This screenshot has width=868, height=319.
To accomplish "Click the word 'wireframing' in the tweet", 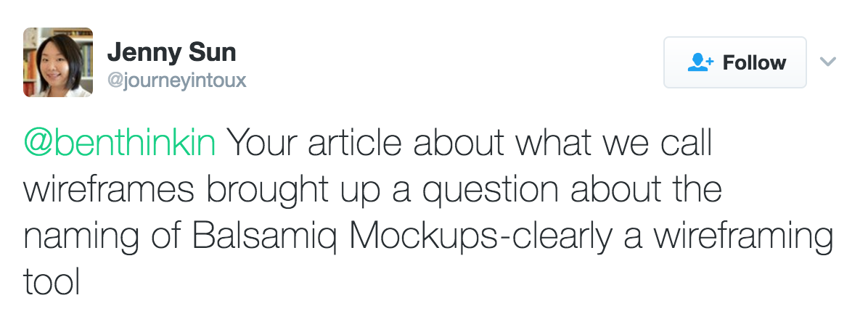I will click(743, 238).
